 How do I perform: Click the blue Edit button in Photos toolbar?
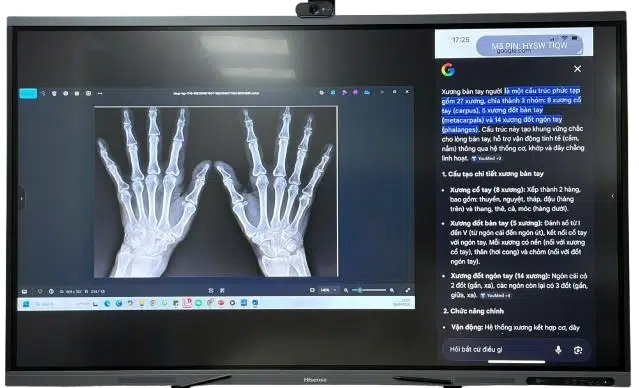[28, 93]
